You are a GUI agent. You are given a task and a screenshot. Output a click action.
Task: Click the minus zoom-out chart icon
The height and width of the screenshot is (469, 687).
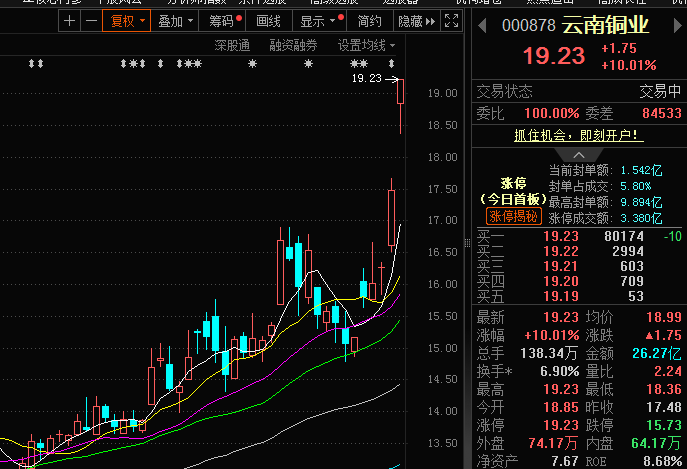(x=90, y=21)
